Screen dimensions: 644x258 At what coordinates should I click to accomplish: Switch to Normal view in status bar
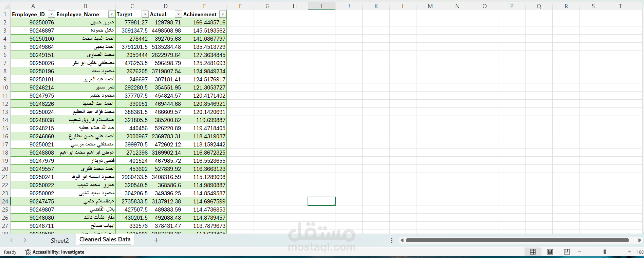pos(533,252)
